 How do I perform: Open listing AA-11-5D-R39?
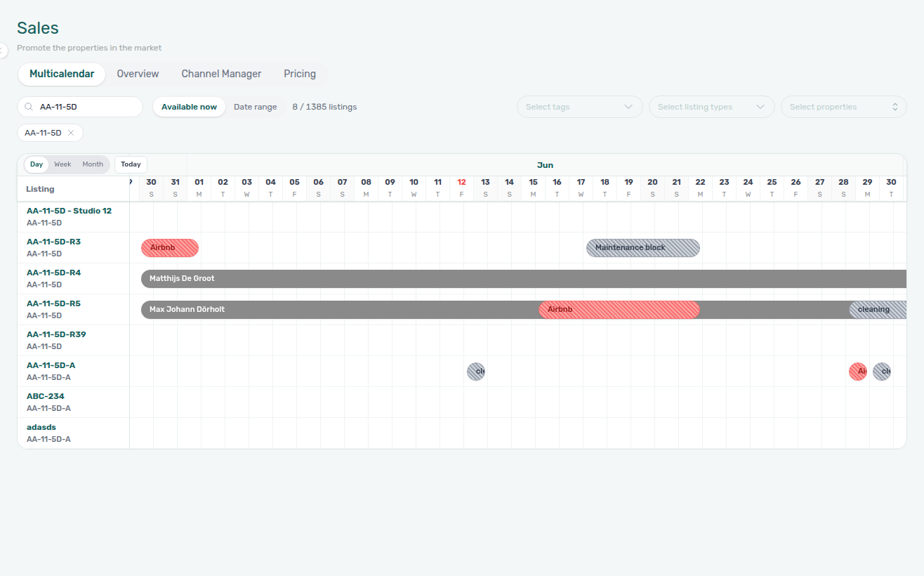coord(56,334)
